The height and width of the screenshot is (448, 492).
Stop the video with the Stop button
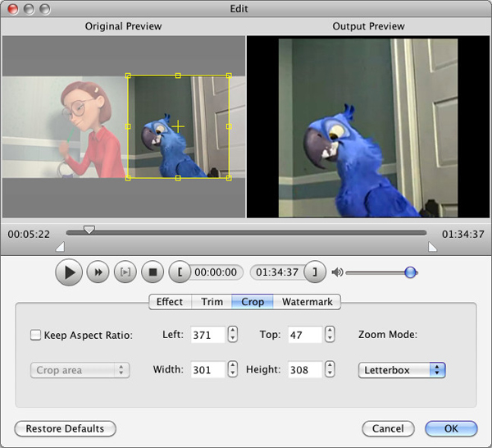point(153,272)
